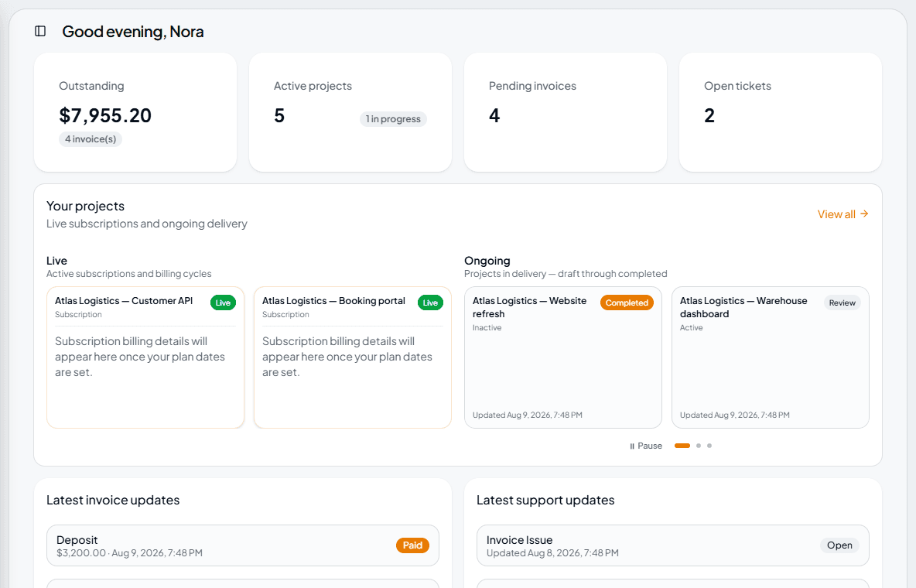
Task: Open the Active projects card
Action: [350, 112]
